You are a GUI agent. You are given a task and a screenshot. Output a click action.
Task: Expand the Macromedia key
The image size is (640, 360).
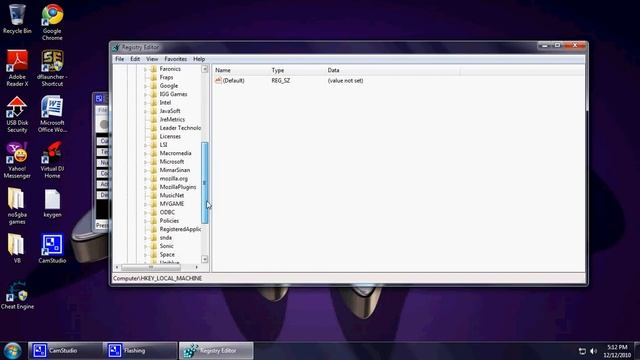tap(146, 153)
